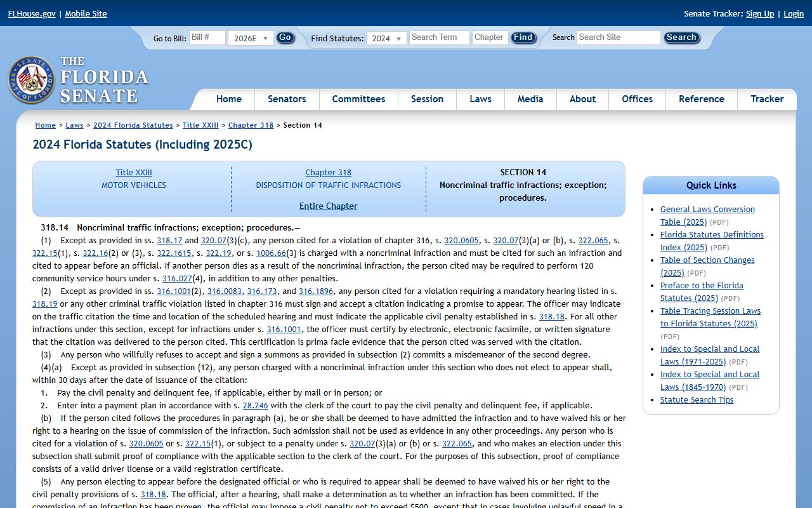Open the Reference navigation tab
This screenshot has height=508, width=812.
coord(701,99)
